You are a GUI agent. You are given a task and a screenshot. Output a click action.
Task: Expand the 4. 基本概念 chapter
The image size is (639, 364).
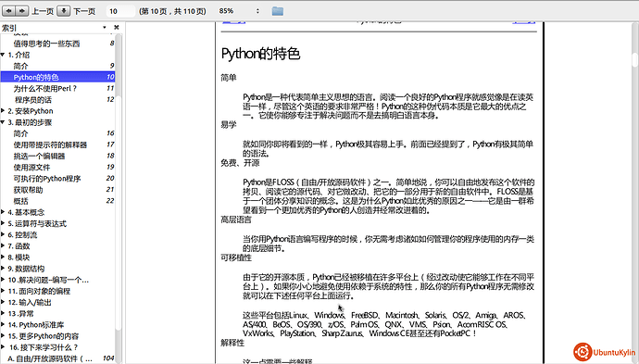pos(3,212)
